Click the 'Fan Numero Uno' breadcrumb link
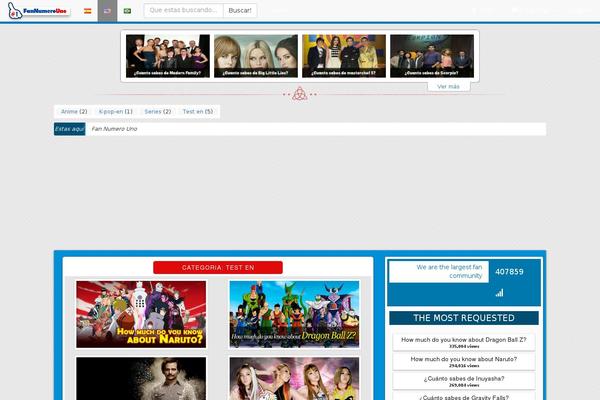The height and width of the screenshot is (400, 600). coord(114,129)
